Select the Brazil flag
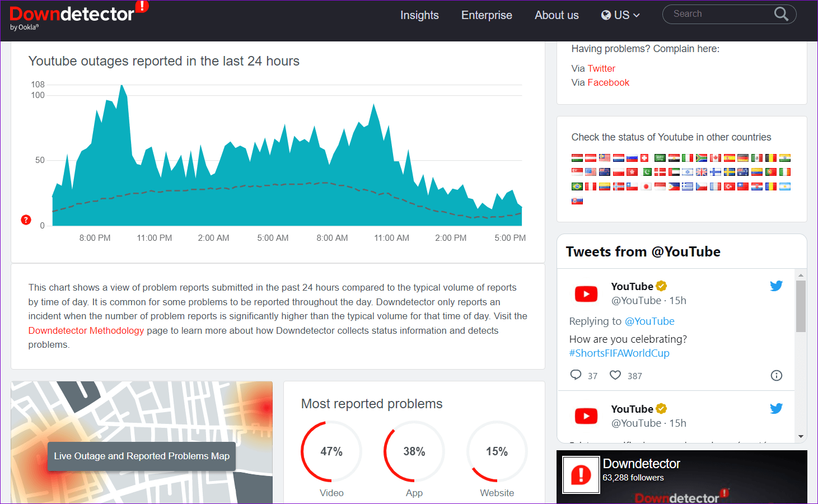 click(577, 186)
